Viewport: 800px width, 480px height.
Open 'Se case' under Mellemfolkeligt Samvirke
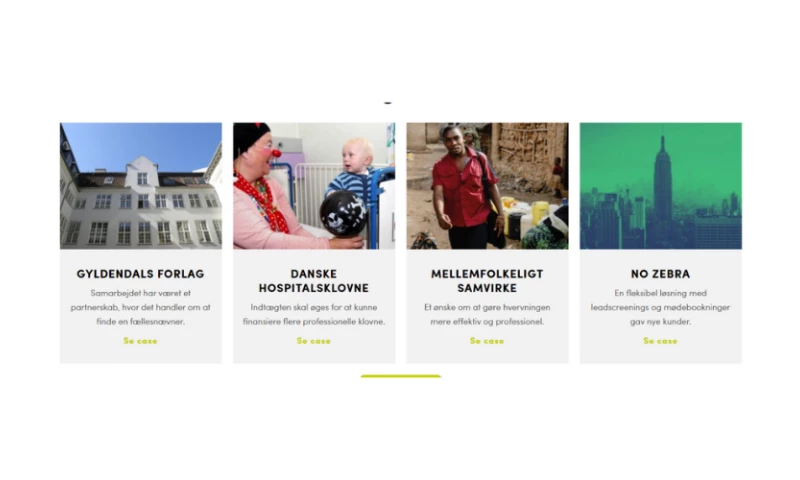click(487, 341)
